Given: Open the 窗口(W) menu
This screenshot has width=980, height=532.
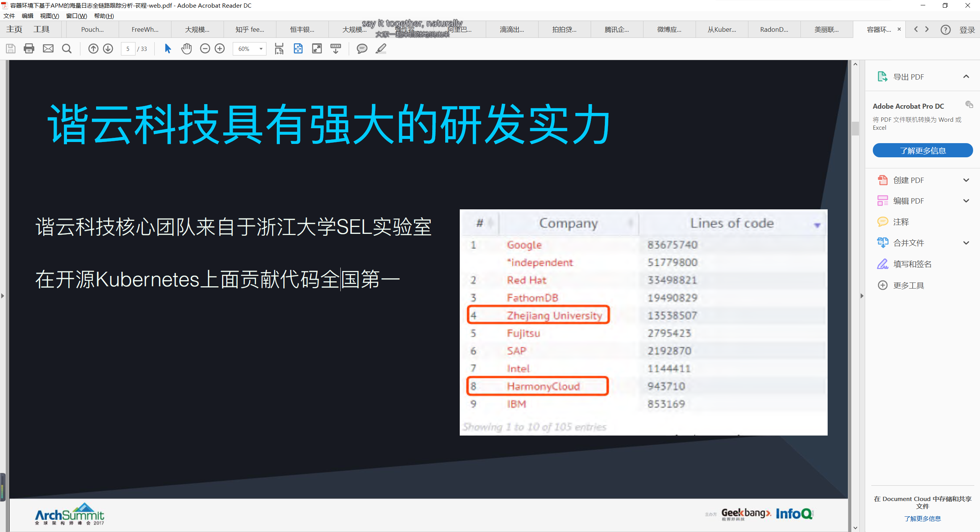Looking at the screenshot, I should (77, 16).
